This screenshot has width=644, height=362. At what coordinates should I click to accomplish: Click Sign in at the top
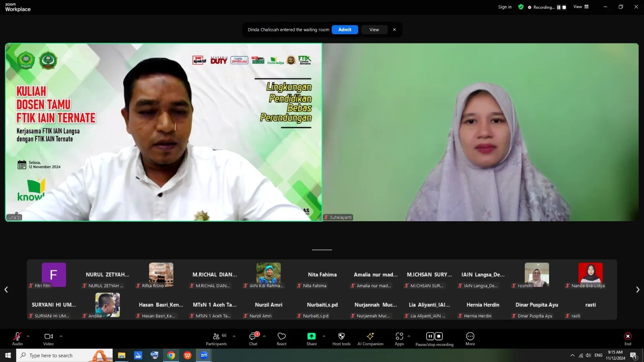(x=505, y=7)
